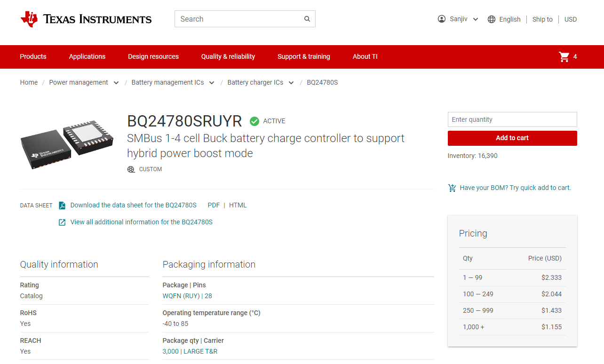604x364 pixels.
Task: Click the PDF data sheet icon
Action: click(x=62, y=205)
